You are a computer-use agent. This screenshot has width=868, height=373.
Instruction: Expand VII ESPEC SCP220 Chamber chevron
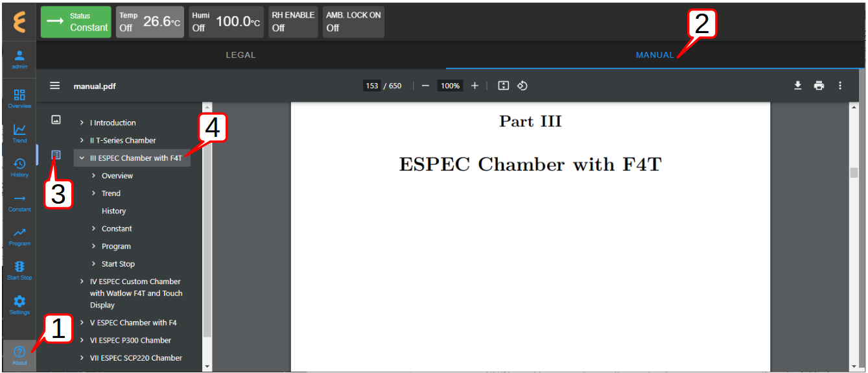(82, 357)
